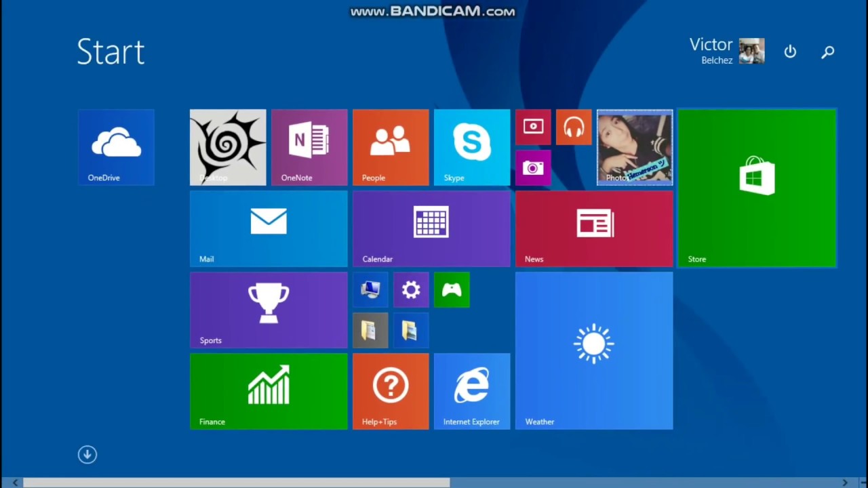
Task: Open the folder tile with gray background
Action: click(x=370, y=330)
